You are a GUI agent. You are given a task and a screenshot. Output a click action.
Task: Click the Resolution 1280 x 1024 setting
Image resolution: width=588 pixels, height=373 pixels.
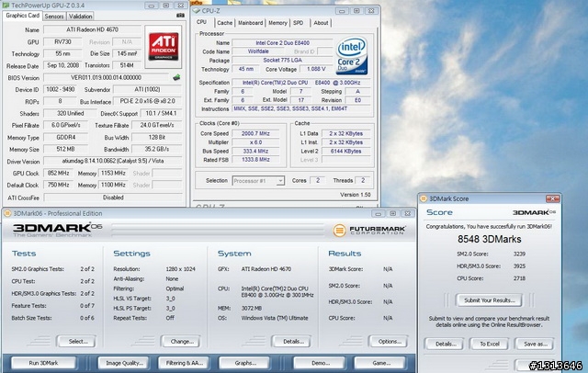pyautogui.click(x=180, y=269)
